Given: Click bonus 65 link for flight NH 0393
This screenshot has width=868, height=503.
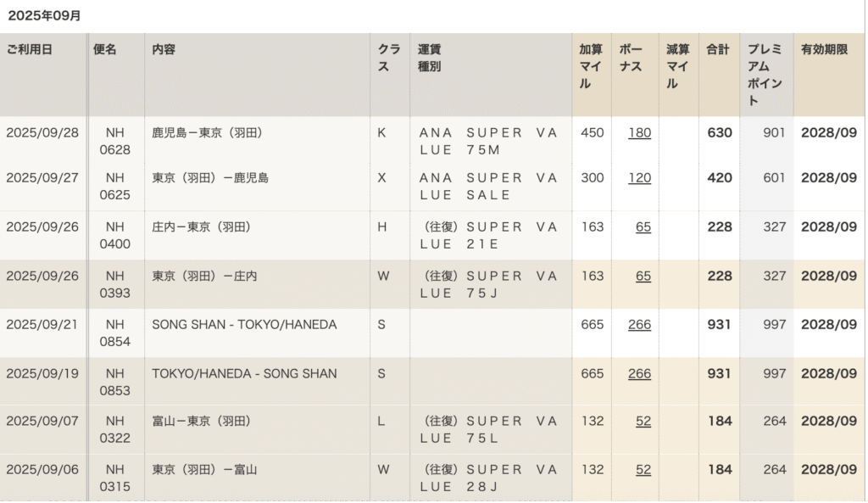Looking at the screenshot, I should click(x=643, y=276).
